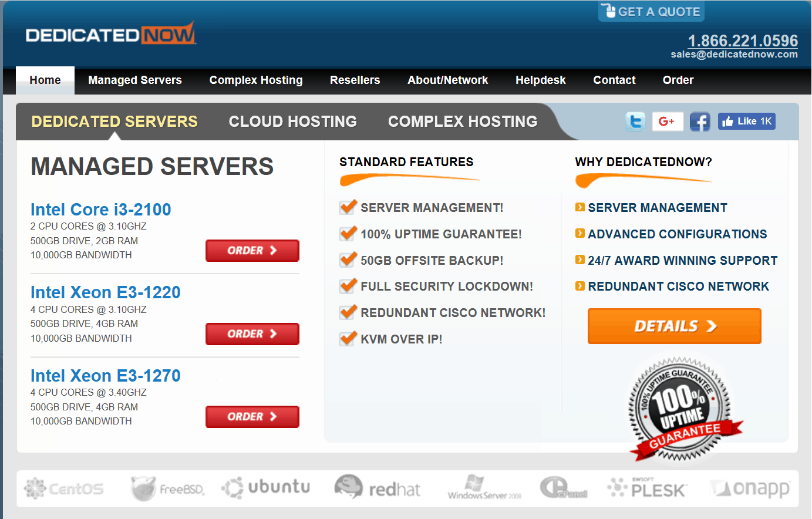
Task: Click the 4 CPU Cores @ 3.40GHz text
Action: (89, 393)
